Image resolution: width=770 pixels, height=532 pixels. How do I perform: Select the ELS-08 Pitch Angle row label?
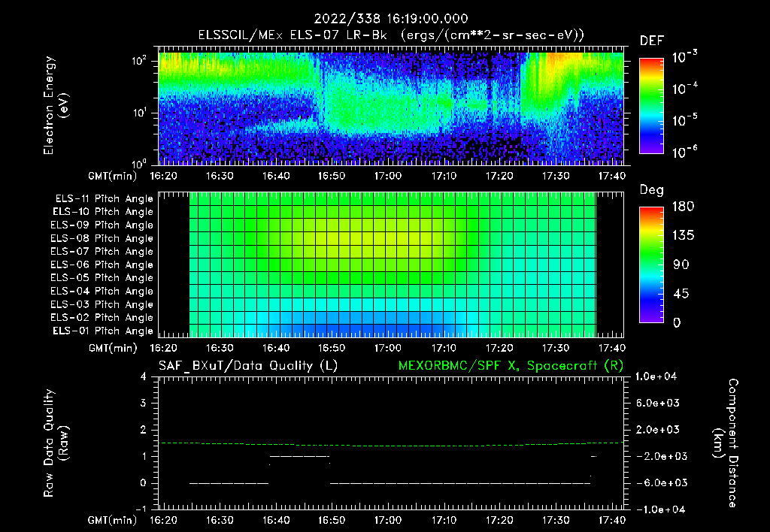coord(102,238)
